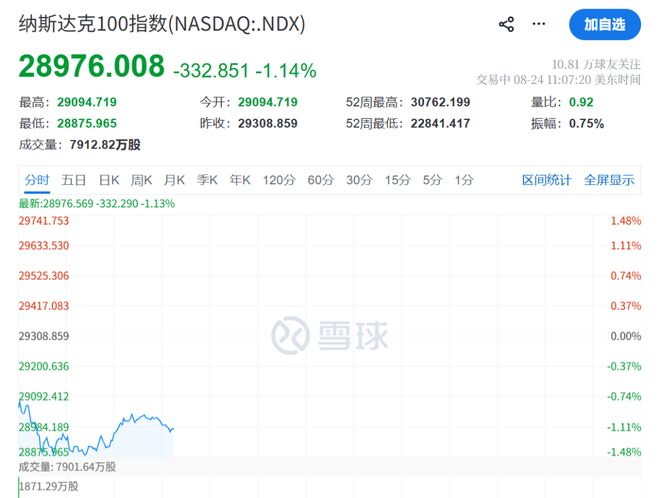Choose the 5分 interval tab

tap(432, 180)
